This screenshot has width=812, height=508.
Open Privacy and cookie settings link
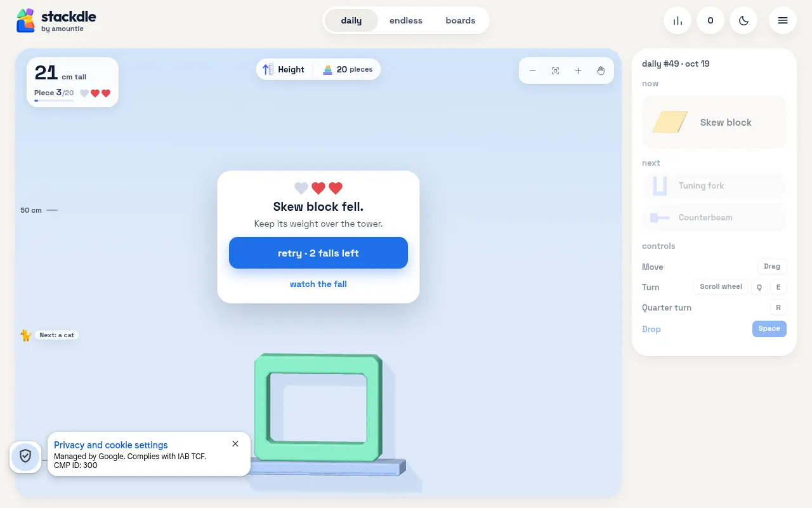pyautogui.click(x=111, y=445)
